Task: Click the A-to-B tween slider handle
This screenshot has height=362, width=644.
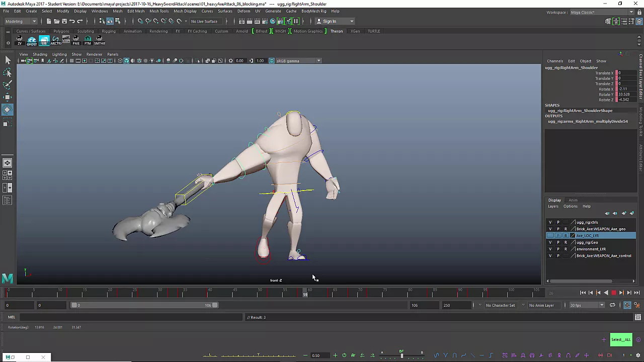Action: (401, 356)
